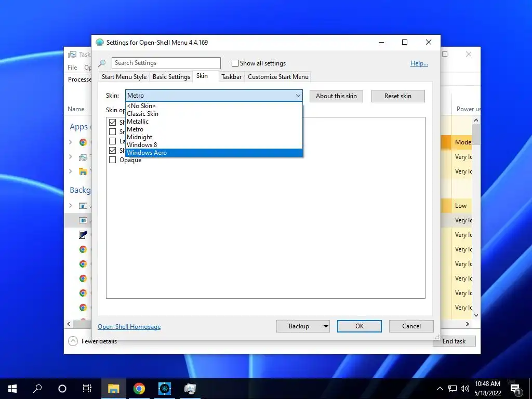This screenshot has width=532, height=399.
Task: Click the magnifier icon beside Search Settings
Action: (x=102, y=63)
